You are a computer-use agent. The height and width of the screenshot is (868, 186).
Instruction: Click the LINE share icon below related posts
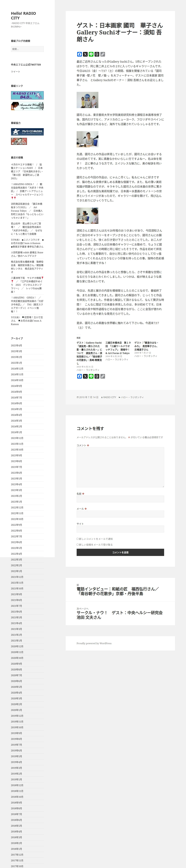point(91,376)
